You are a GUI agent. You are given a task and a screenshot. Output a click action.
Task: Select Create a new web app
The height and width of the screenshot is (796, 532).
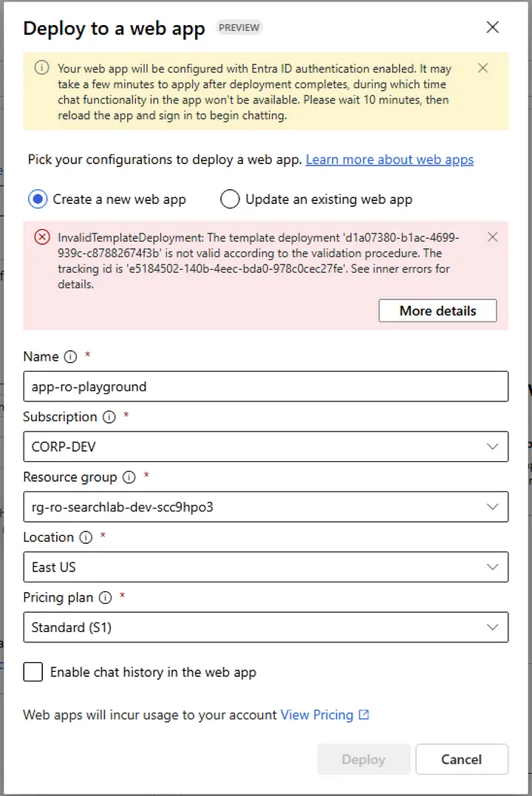click(x=38, y=200)
